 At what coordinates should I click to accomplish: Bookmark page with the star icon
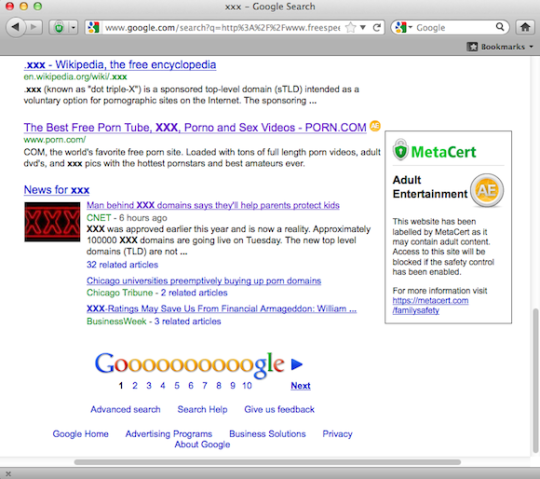[351, 27]
